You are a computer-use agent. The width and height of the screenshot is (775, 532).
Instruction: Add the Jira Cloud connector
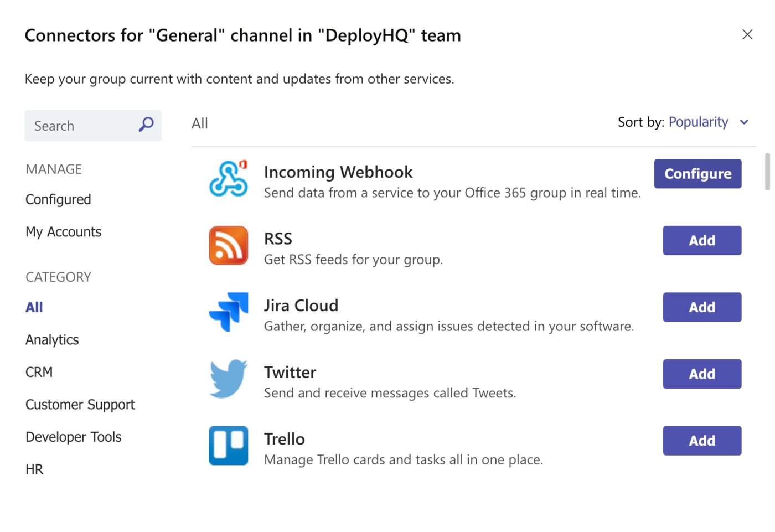[x=702, y=307]
